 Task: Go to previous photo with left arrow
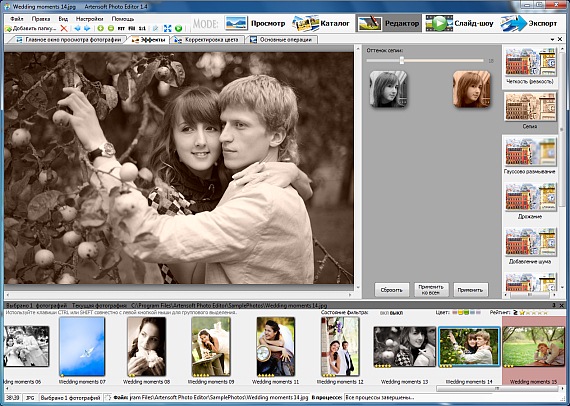(77, 28)
